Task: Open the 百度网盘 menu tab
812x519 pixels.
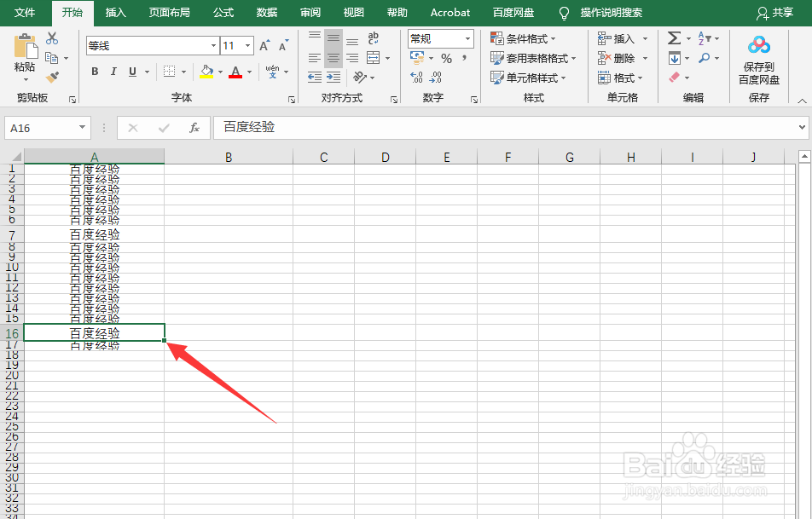Action: pyautogui.click(x=515, y=12)
